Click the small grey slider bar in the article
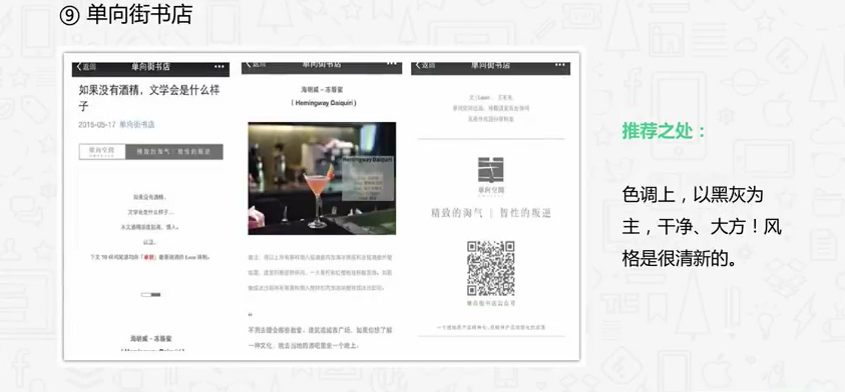Viewport: 845px width, 392px height. [x=151, y=294]
